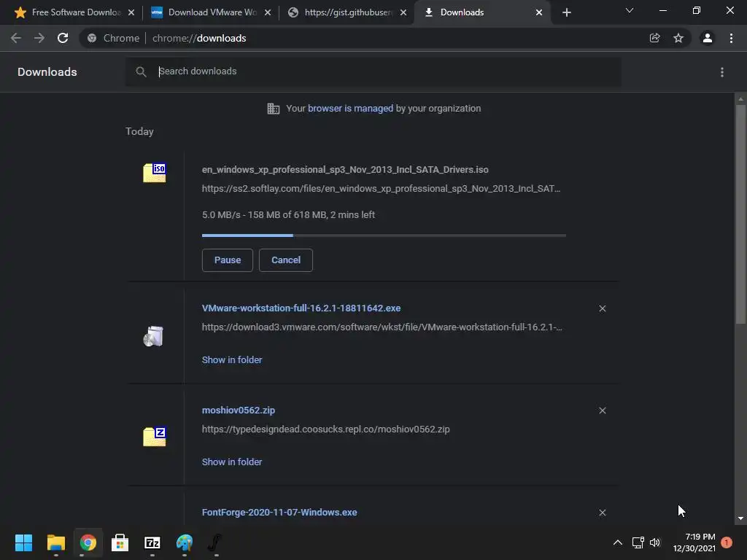Open VMware-workstation-full-16.2.1 file link

coord(301,308)
